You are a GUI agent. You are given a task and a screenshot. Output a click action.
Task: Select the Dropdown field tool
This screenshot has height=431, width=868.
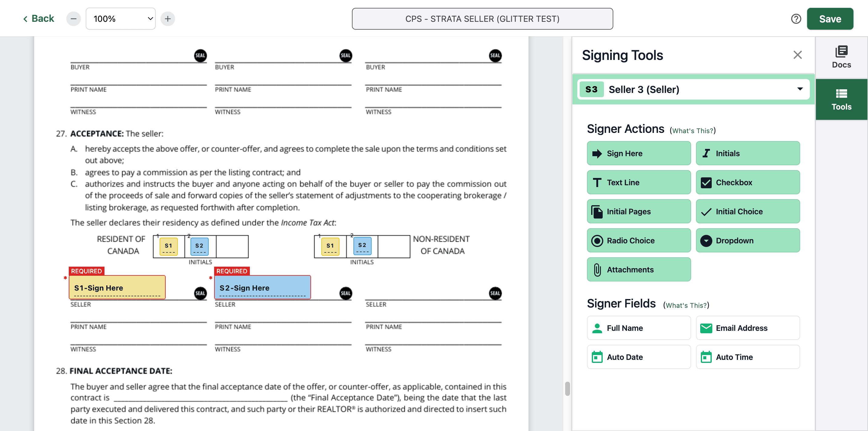pyautogui.click(x=747, y=240)
